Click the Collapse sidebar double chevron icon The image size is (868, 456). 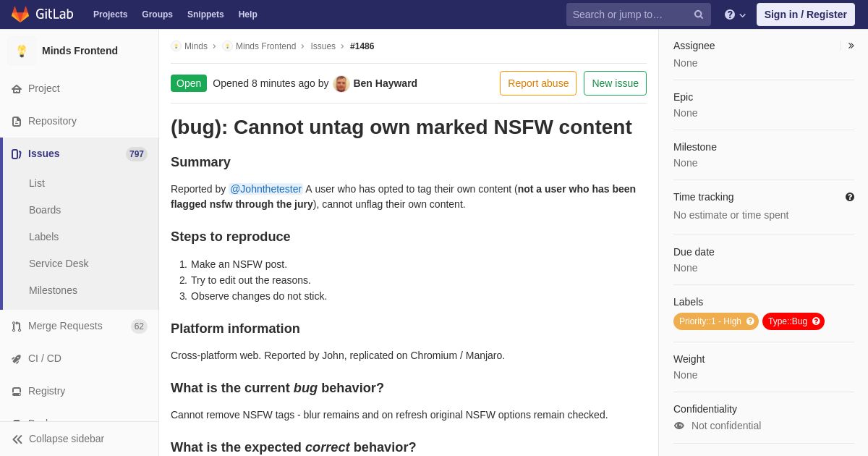point(17,439)
